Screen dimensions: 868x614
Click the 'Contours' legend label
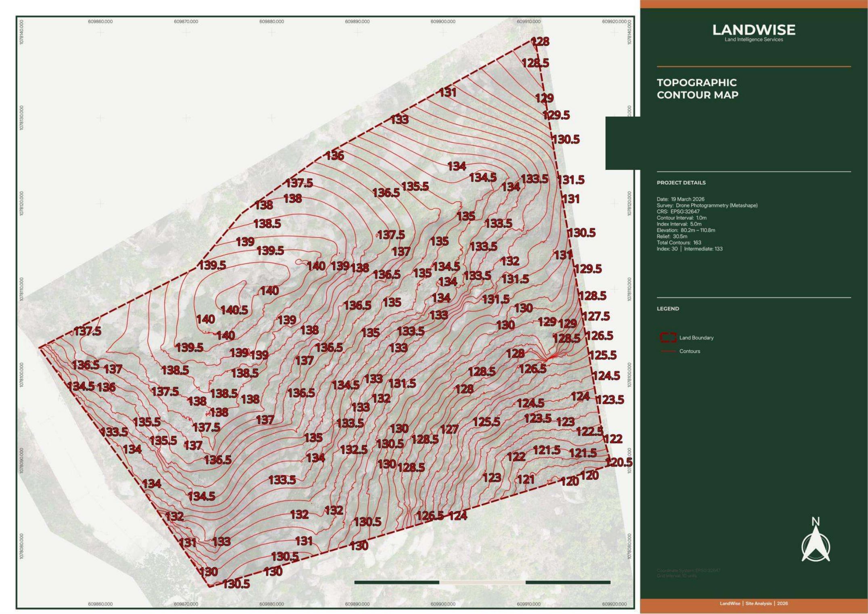pyautogui.click(x=690, y=351)
